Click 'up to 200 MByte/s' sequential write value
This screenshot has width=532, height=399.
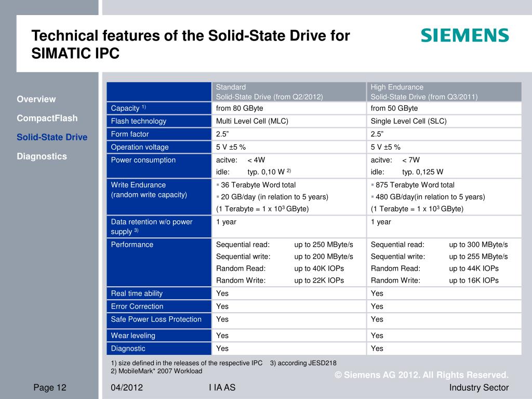pos(324,257)
